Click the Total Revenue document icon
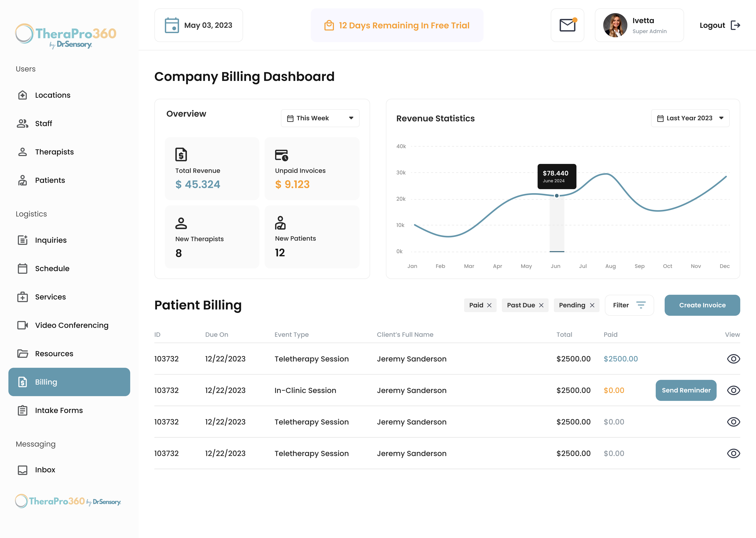 [181, 154]
